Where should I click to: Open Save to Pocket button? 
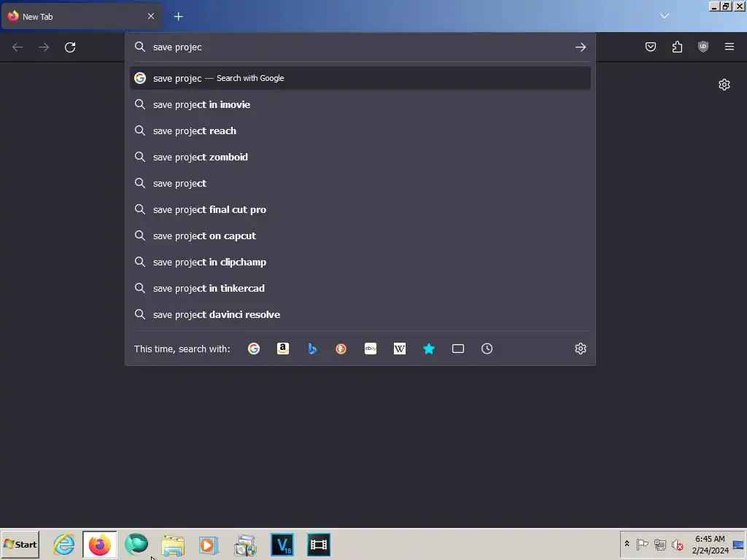pos(651,47)
